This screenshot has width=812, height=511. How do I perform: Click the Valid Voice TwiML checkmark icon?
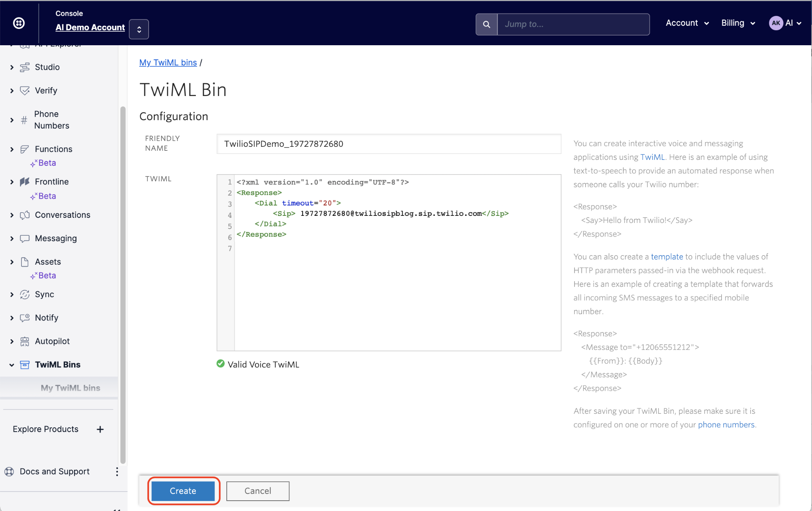click(220, 364)
